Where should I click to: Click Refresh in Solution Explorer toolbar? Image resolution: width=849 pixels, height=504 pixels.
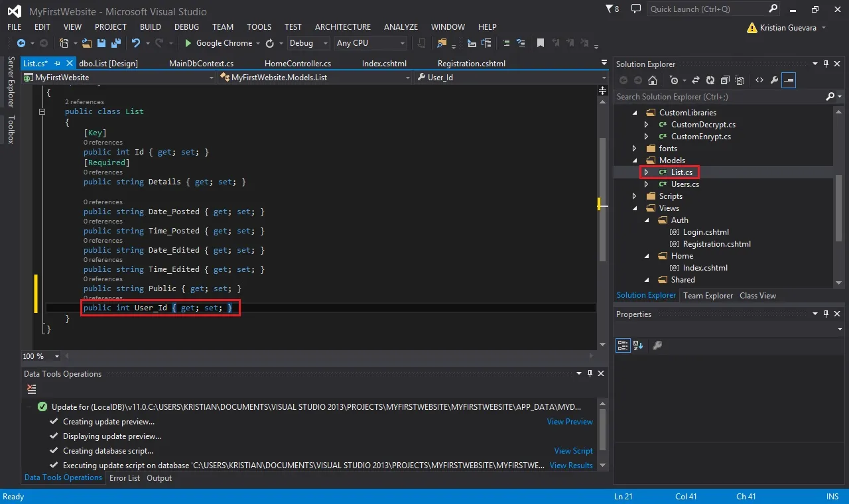click(x=710, y=80)
